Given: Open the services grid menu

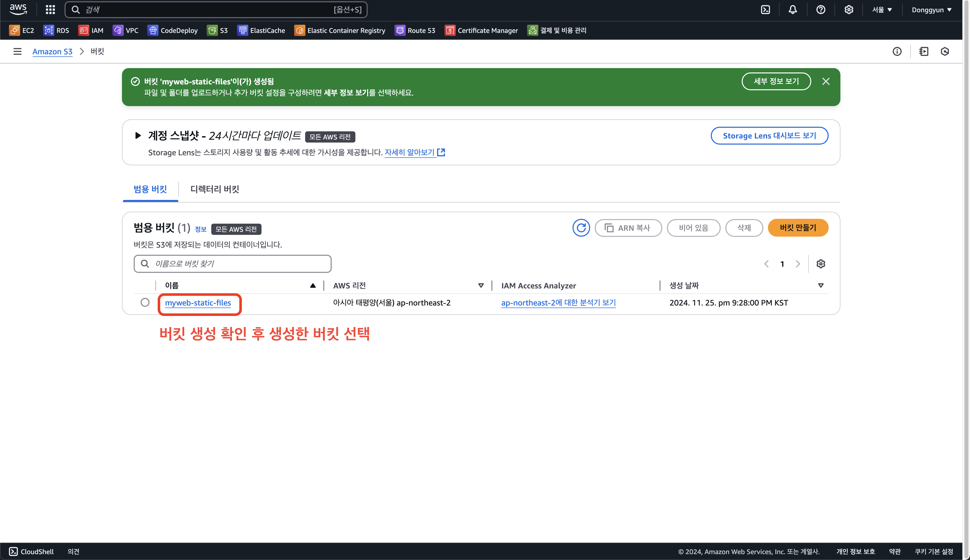Looking at the screenshot, I should coord(51,10).
